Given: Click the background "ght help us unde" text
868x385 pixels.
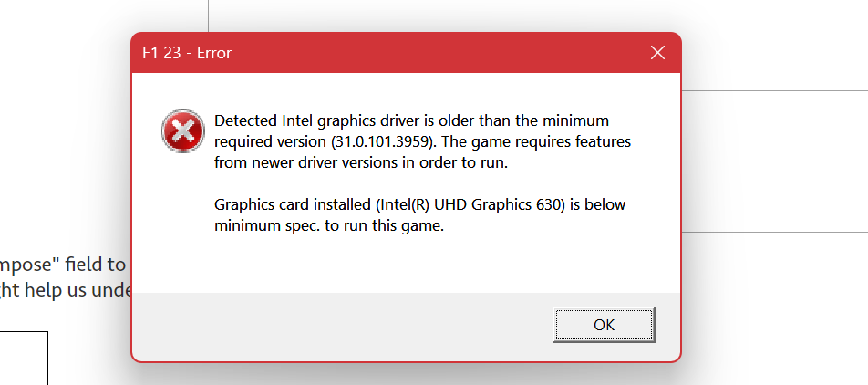Looking at the screenshot, I should (66, 290).
